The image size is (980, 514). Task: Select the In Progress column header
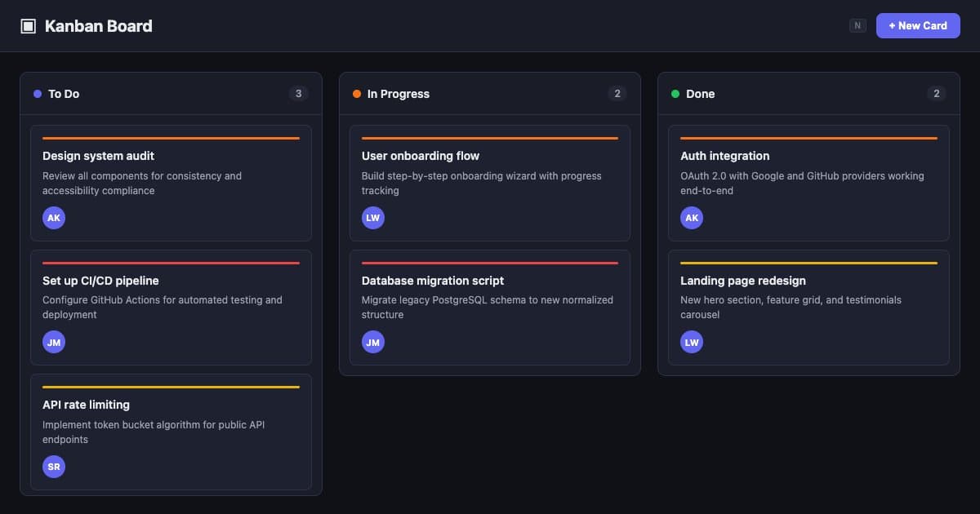490,94
